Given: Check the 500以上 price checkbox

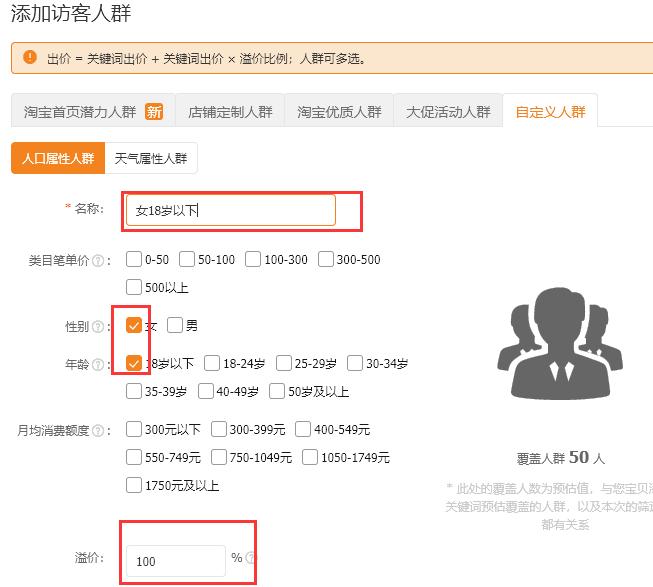Looking at the screenshot, I should 134,287.
